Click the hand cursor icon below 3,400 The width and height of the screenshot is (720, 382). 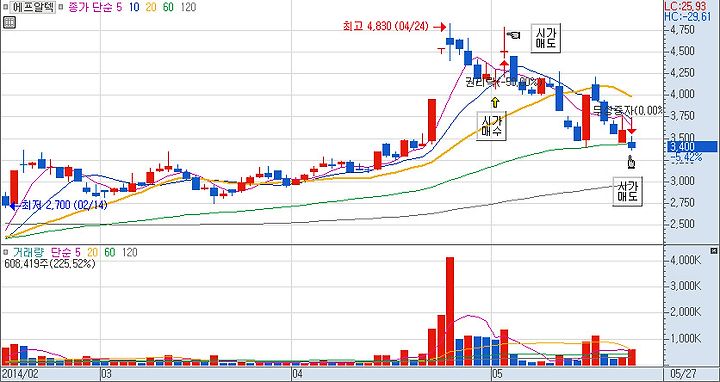[x=631, y=163]
